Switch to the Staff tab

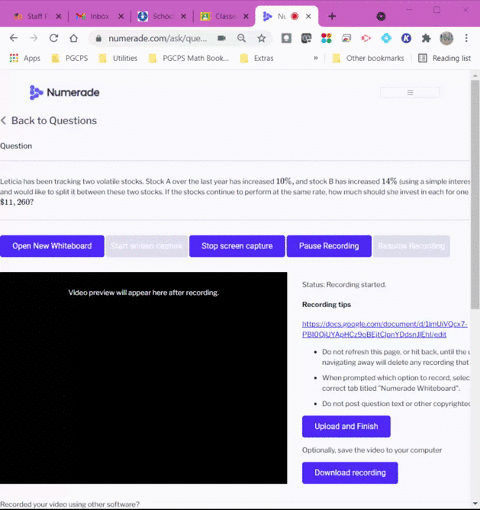[x=37, y=16]
